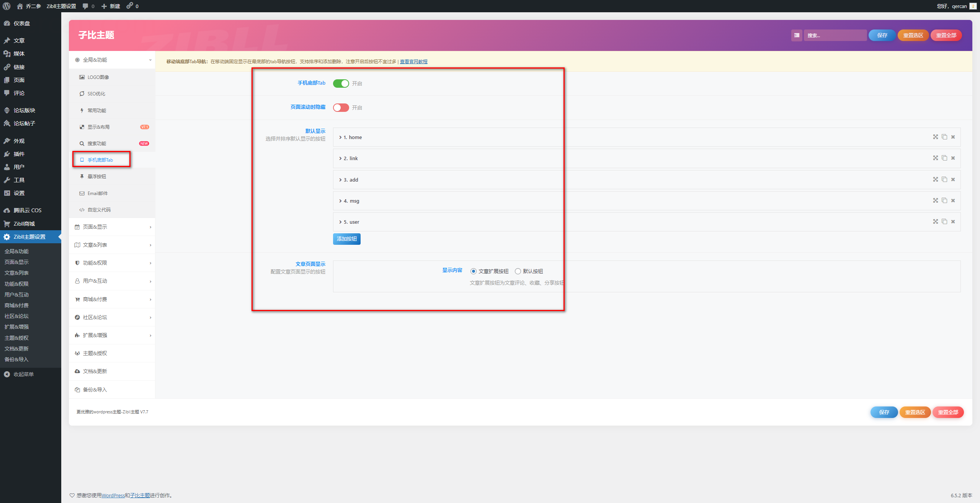Screen dimensions: 980x503
Task: Toggle off the 手机底部Tab switch
Action: coord(341,84)
